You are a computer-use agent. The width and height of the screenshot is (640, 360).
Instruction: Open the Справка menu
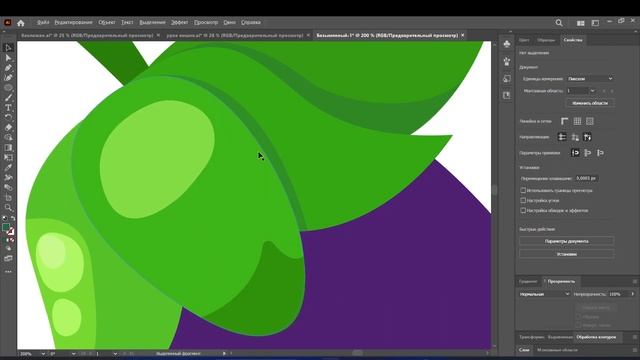(251, 22)
